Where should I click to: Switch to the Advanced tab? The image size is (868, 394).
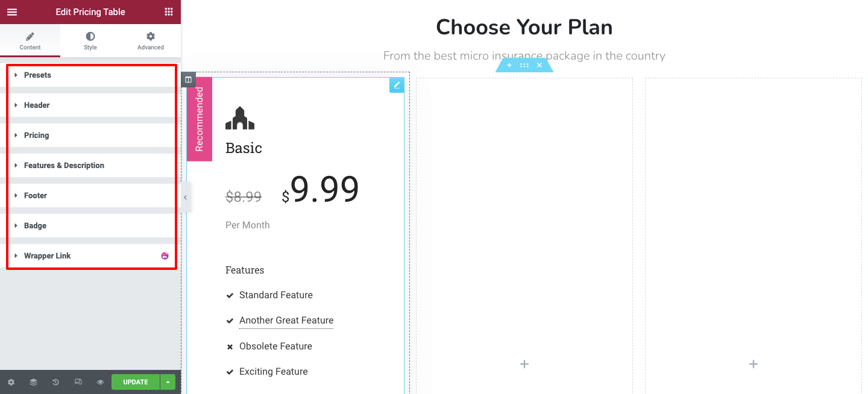coord(151,41)
